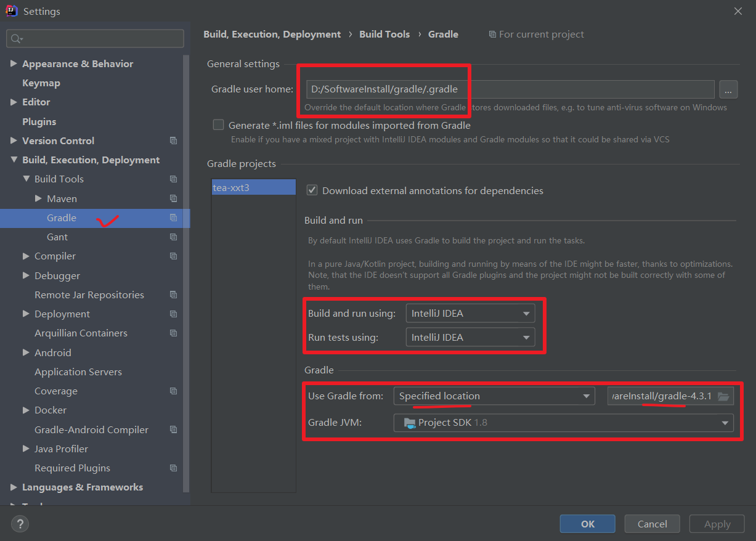
Task: Click the folder icon in Gradle location field
Action: (723, 396)
